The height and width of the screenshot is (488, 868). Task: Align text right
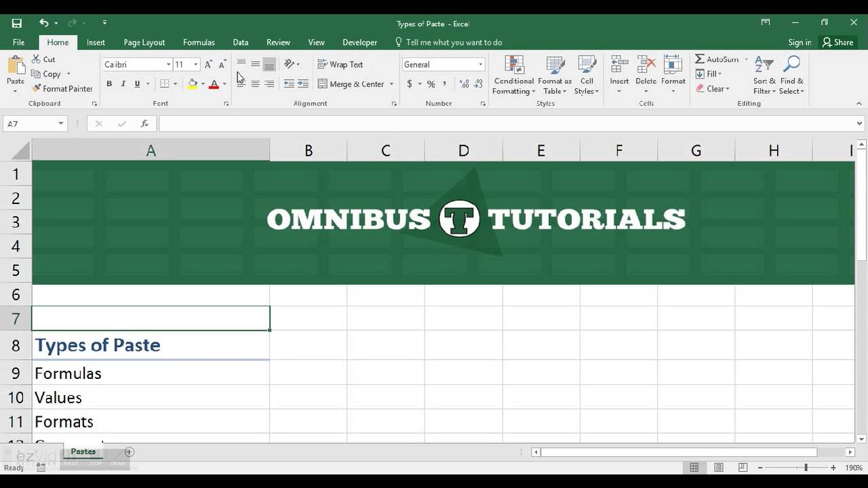tap(269, 84)
